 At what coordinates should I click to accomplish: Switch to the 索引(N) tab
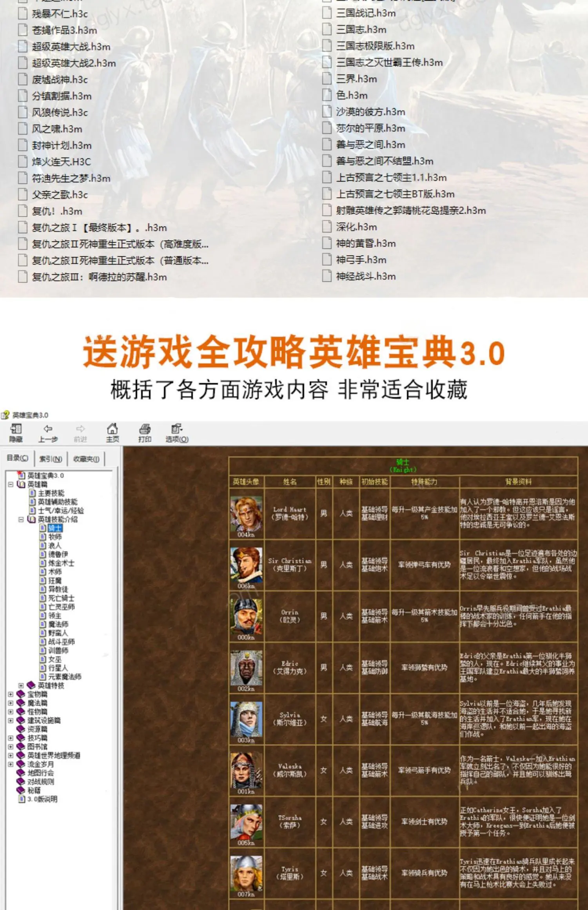(51, 459)
